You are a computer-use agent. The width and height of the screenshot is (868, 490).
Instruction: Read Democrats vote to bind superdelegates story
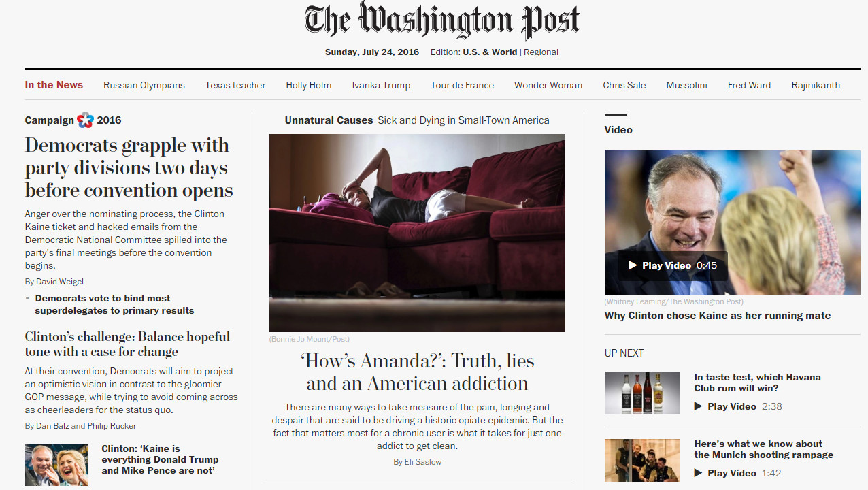tap(114, 304)
